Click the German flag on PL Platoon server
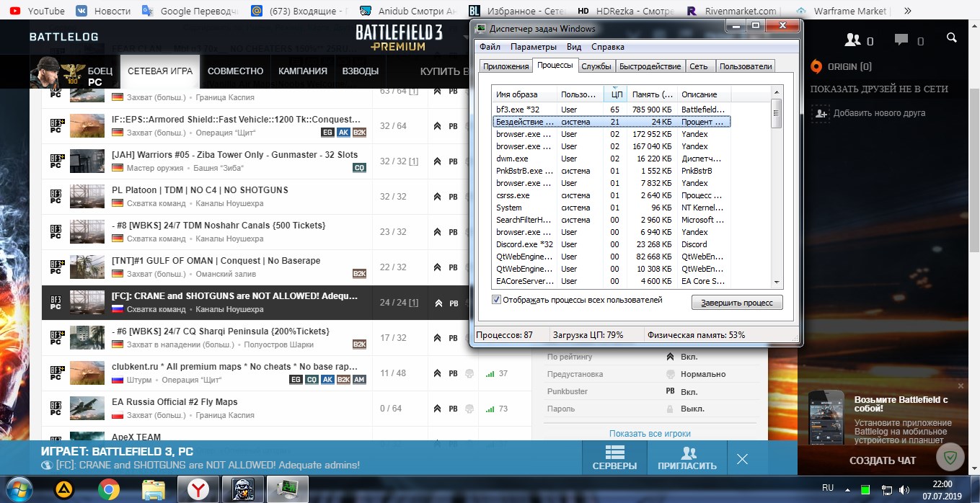Image resolution: width=980 pixels, height=503 pixels. [x=118, y=203]
